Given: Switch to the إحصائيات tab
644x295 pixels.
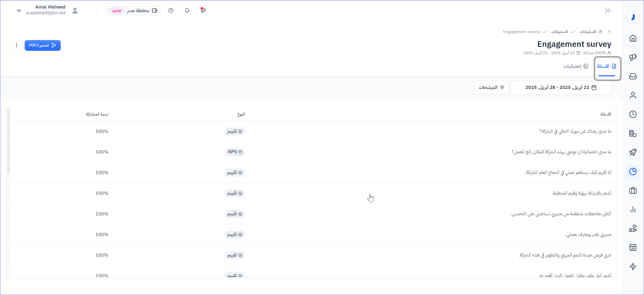Looking at the screenshot, I should pos(575,66).
